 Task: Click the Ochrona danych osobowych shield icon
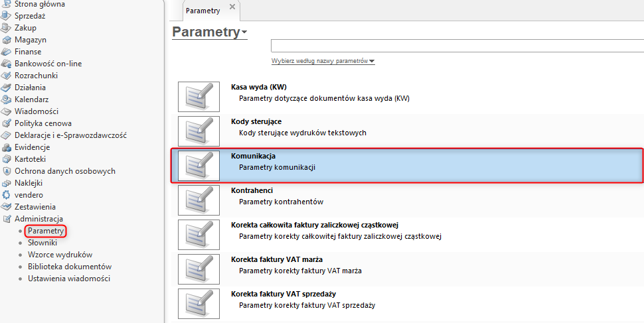pyautogui.click(x=7, y=171)
